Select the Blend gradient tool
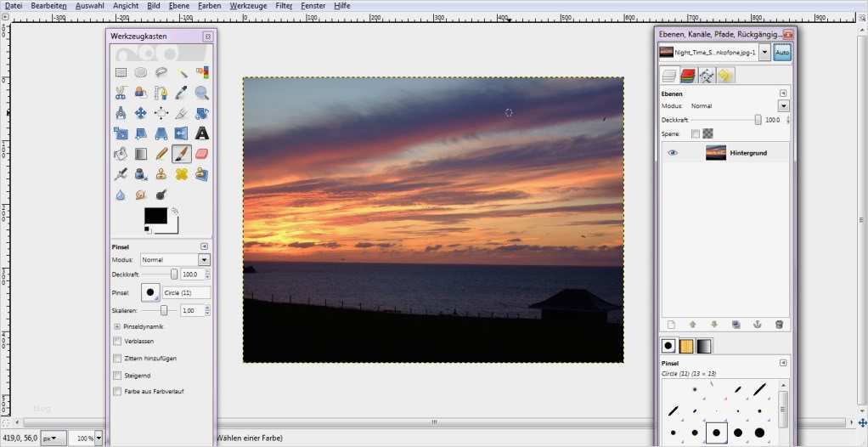The height and width of the screenshot is (447, 868). point(141,154)
